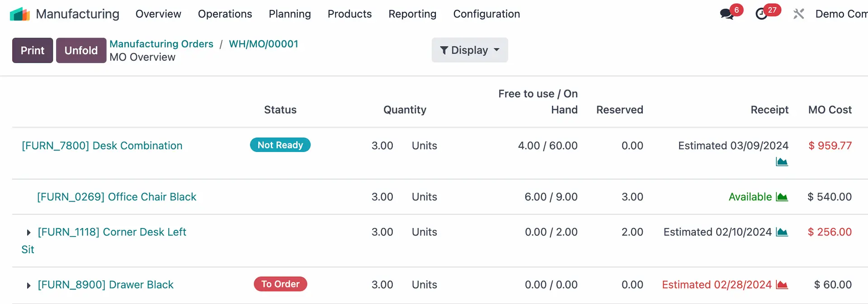
Task: Click the Manufacturing app logo icon
Action: coord(20,14)
